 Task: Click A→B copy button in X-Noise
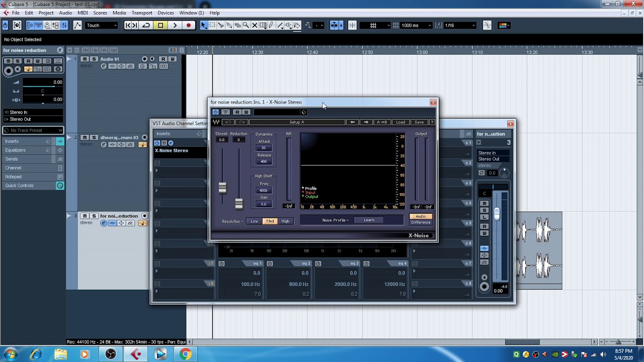[x=382, y=122]
